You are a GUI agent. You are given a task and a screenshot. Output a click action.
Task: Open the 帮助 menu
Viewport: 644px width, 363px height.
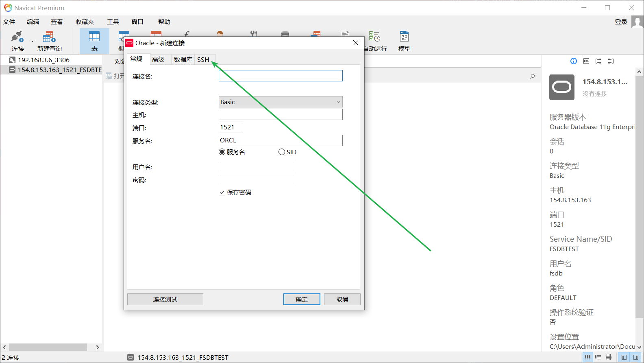point(164,22)
